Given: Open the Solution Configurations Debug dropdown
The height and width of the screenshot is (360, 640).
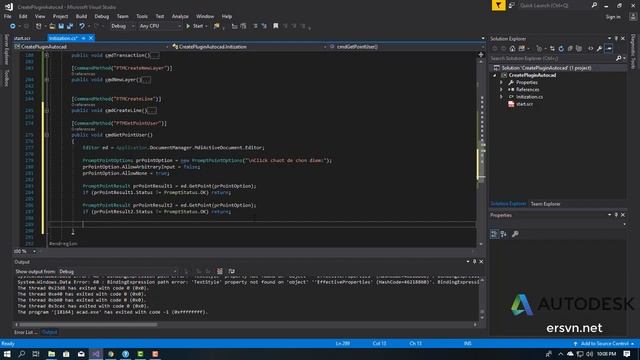Looking at the screenshot, I should click(122, 26).
